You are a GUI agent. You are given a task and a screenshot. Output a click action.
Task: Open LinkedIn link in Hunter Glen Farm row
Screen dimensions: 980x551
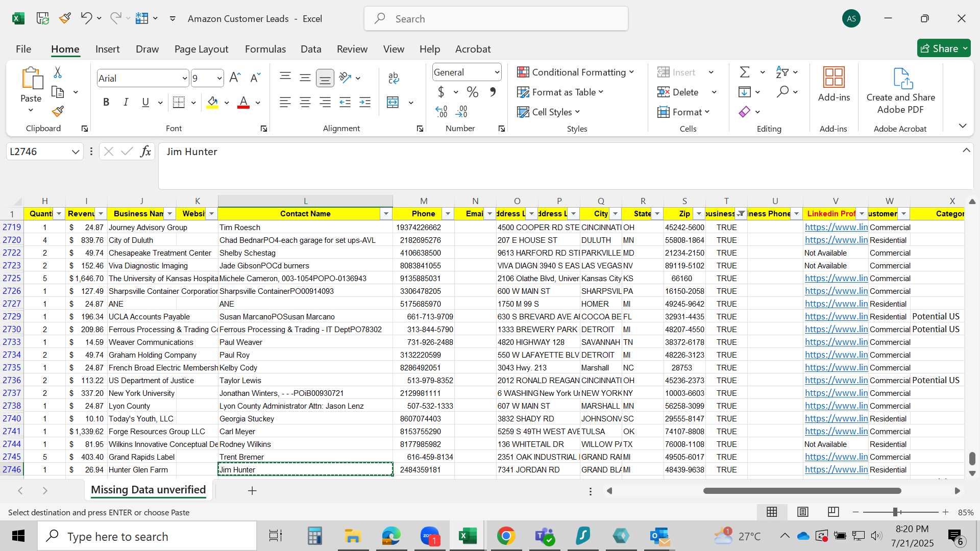(x=836, y=469)
